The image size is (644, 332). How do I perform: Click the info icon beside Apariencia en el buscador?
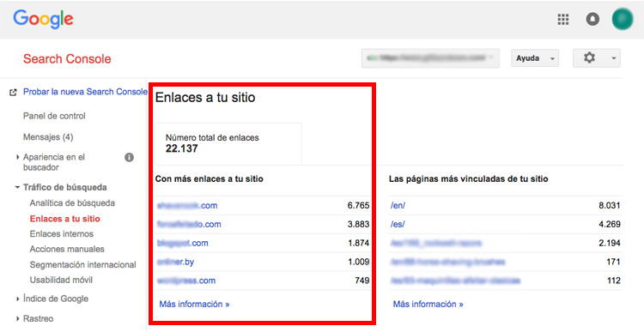click(x=129, y=157)
